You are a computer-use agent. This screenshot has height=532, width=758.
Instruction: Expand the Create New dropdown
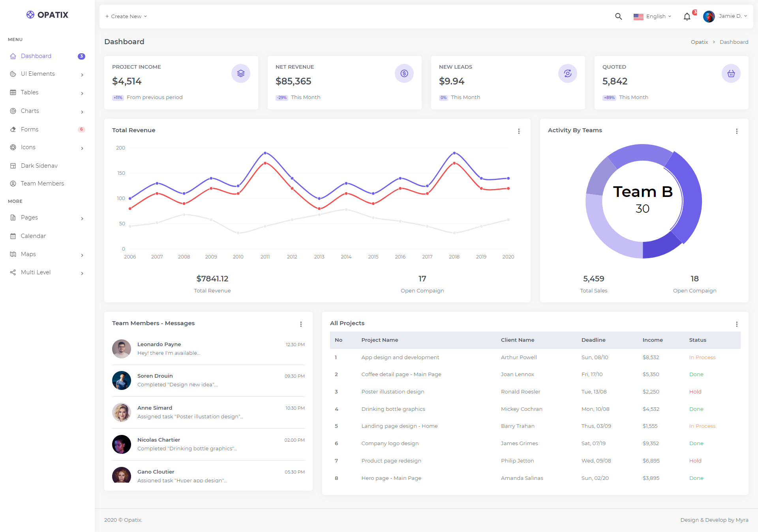(126, 16)
